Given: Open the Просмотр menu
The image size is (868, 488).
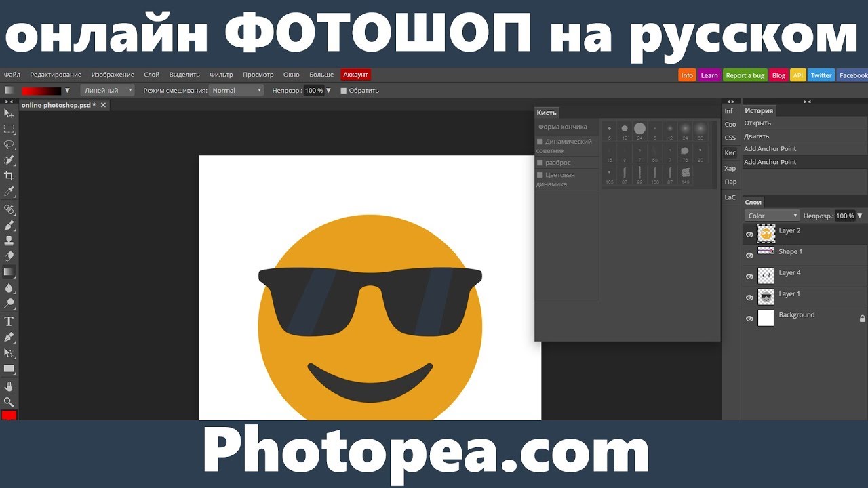Looking at the screenshot, I should click(x=258, y=75).
